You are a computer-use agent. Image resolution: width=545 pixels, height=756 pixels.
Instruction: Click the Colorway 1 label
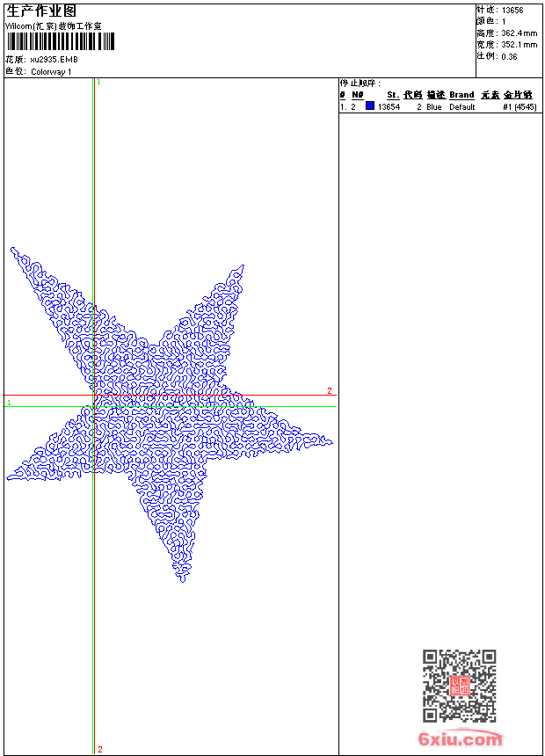(x=51, y=72)
